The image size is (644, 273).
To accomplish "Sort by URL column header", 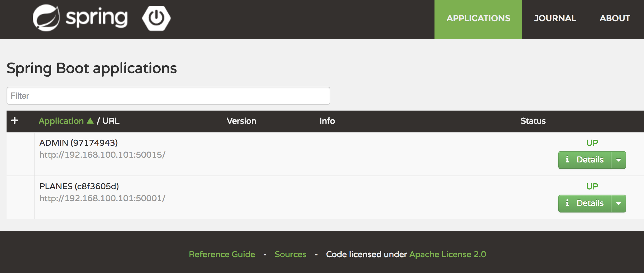I will [x=111, y=121].
